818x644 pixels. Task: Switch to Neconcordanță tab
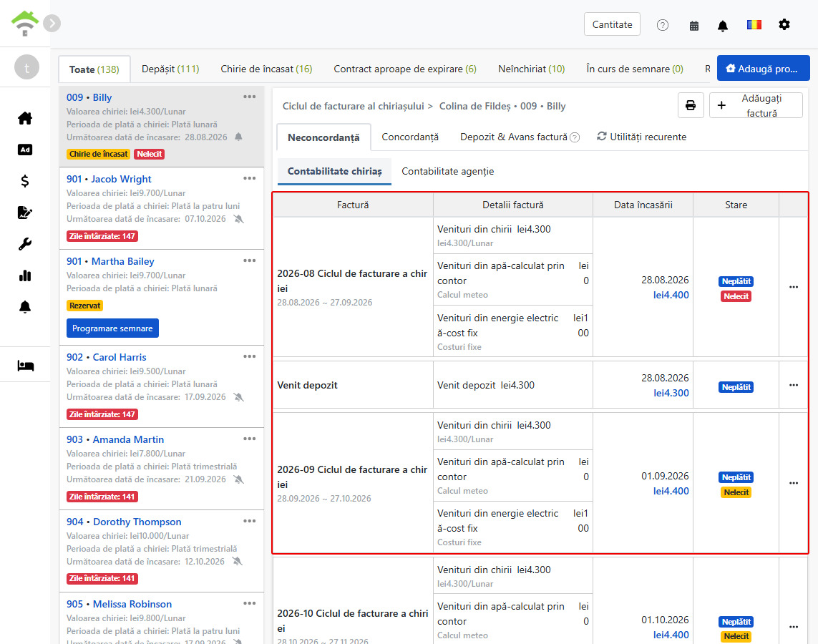click(323, 137)
